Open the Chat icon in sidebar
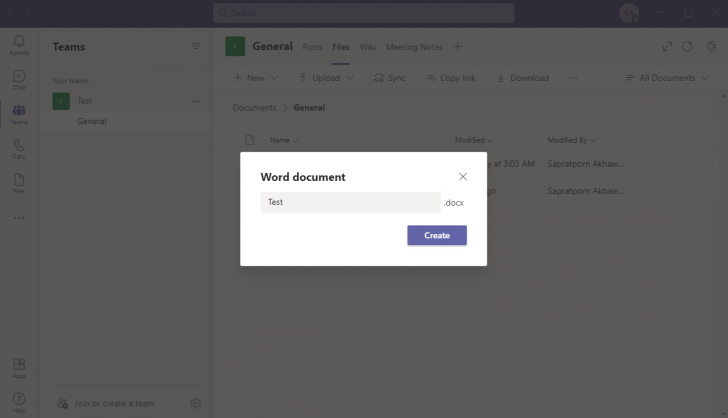728x418 pixels. point(19,80)
